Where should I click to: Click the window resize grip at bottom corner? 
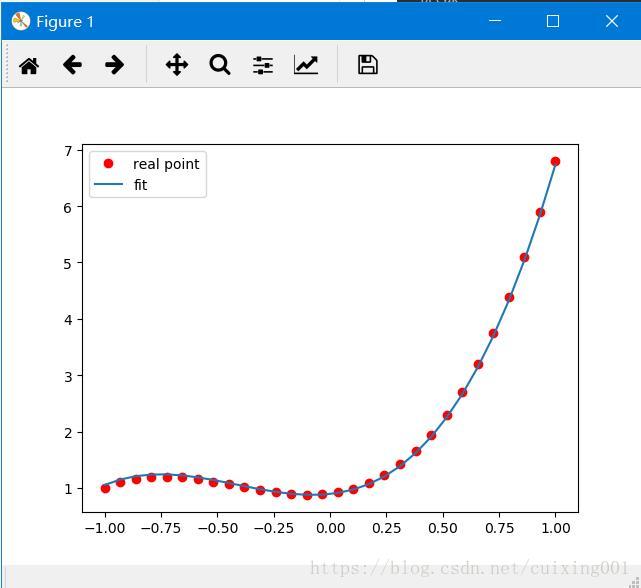click(635, 582)
